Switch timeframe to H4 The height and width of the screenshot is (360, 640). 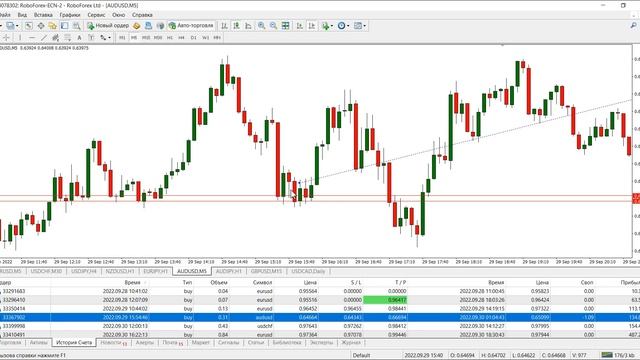click(x=181, y=38)
